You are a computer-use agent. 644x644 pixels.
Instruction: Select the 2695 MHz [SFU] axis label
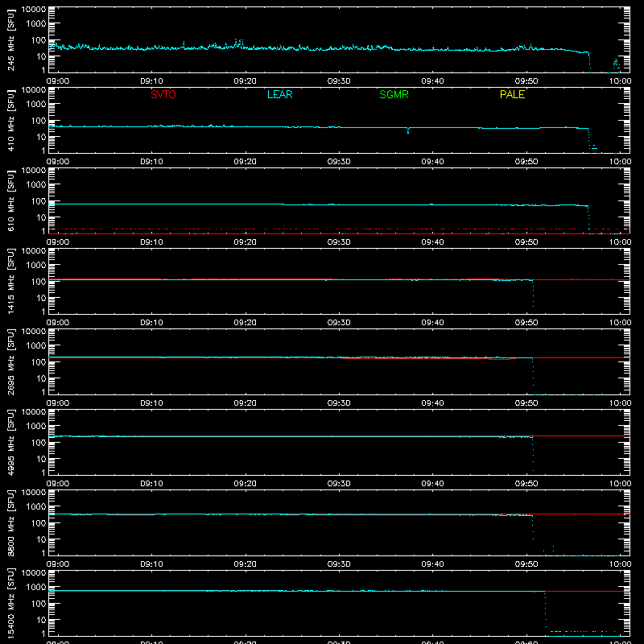point(10,361)
